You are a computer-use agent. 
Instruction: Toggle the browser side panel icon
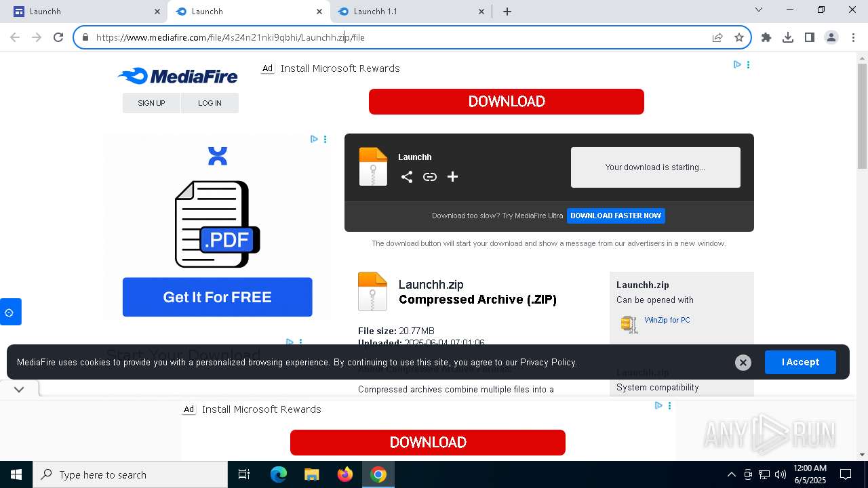[810, 37]
